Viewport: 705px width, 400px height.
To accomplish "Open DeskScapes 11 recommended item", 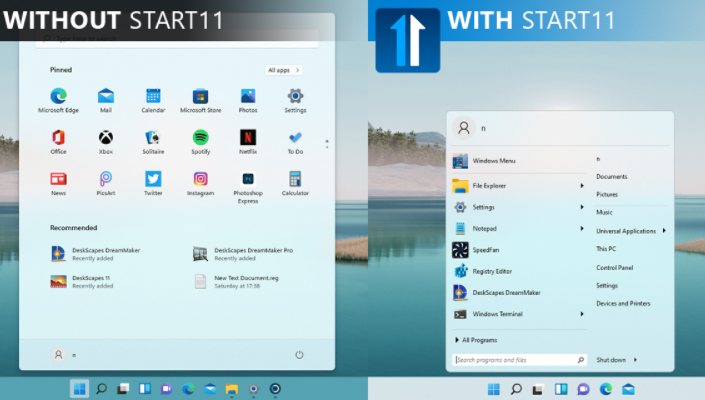I will click(82, 281).
